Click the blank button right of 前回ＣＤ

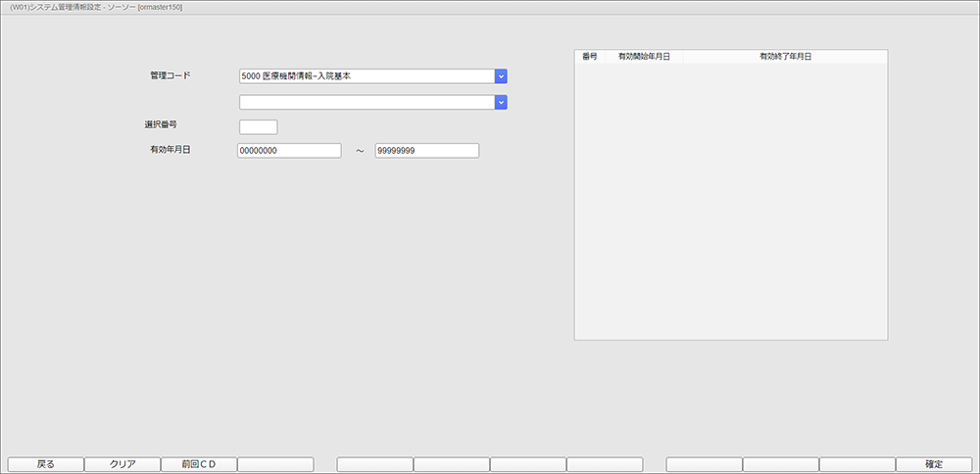tap(275, 464)
